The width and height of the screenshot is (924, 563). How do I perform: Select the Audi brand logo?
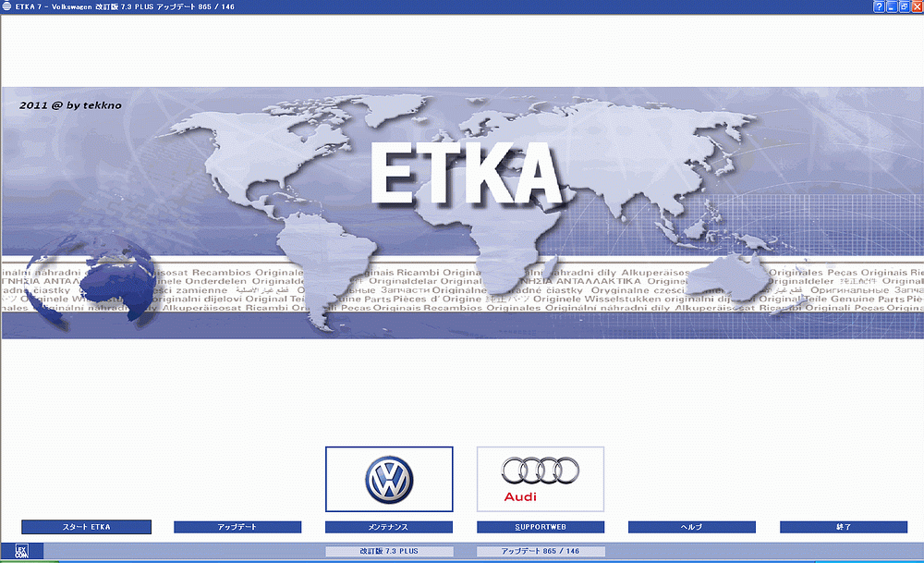(541, 479)
